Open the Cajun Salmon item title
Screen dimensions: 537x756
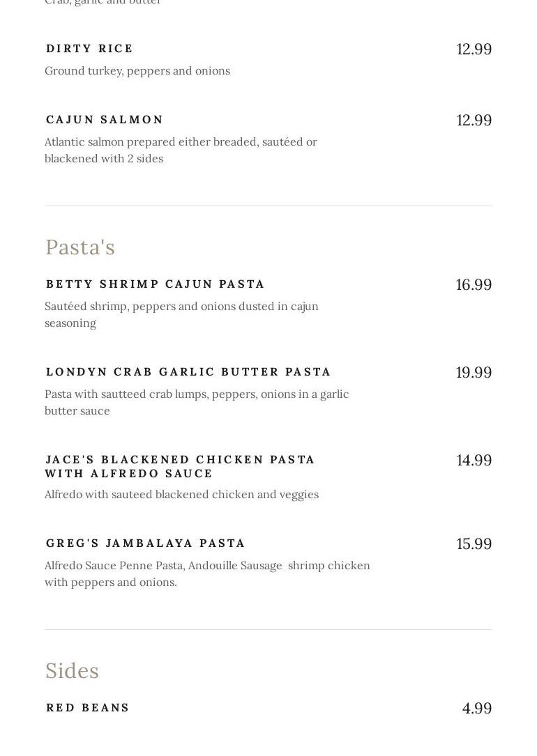(x=105, y=120)
